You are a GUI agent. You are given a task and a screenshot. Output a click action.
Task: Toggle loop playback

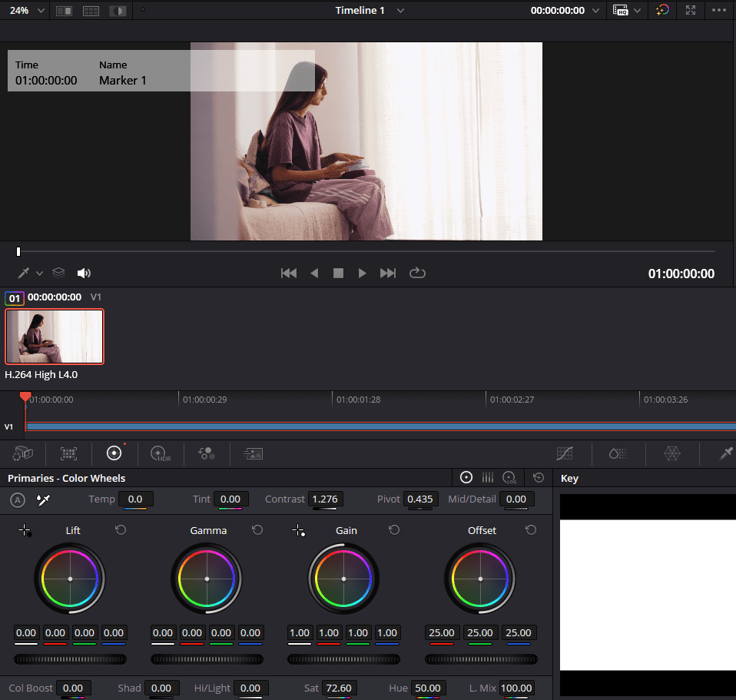417,273
